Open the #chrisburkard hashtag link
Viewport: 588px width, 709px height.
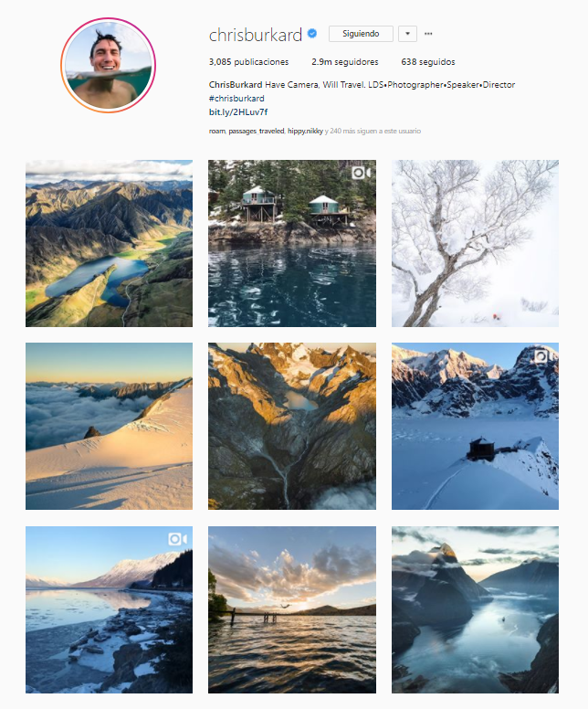click(x=236, y=98)
